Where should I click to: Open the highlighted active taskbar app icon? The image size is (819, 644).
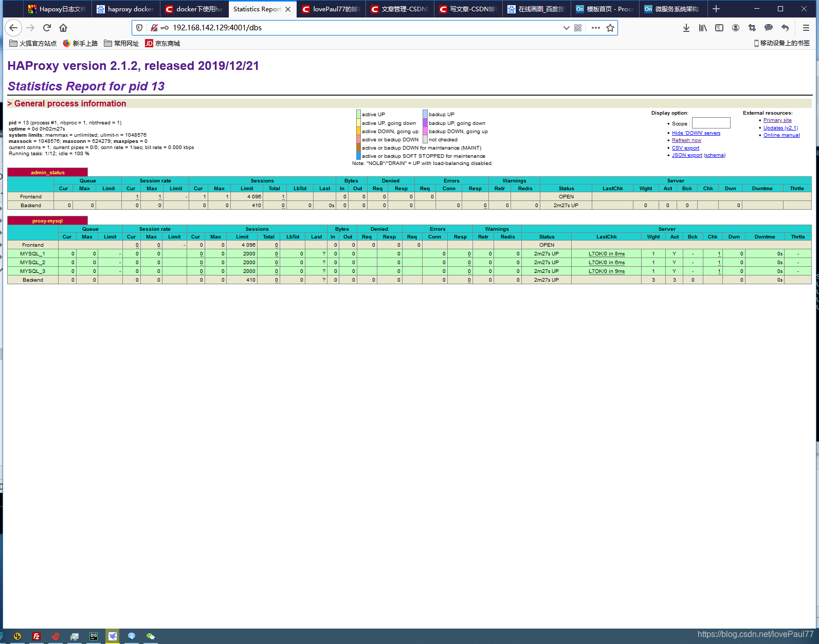[x=113, y=636]
